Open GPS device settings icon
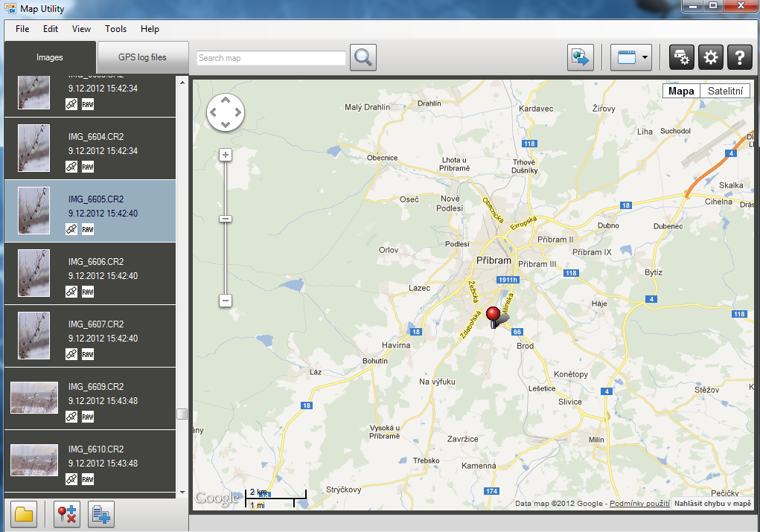Image resolution: width=760 pixels, height=532 pixels. [x=682, y=57]
